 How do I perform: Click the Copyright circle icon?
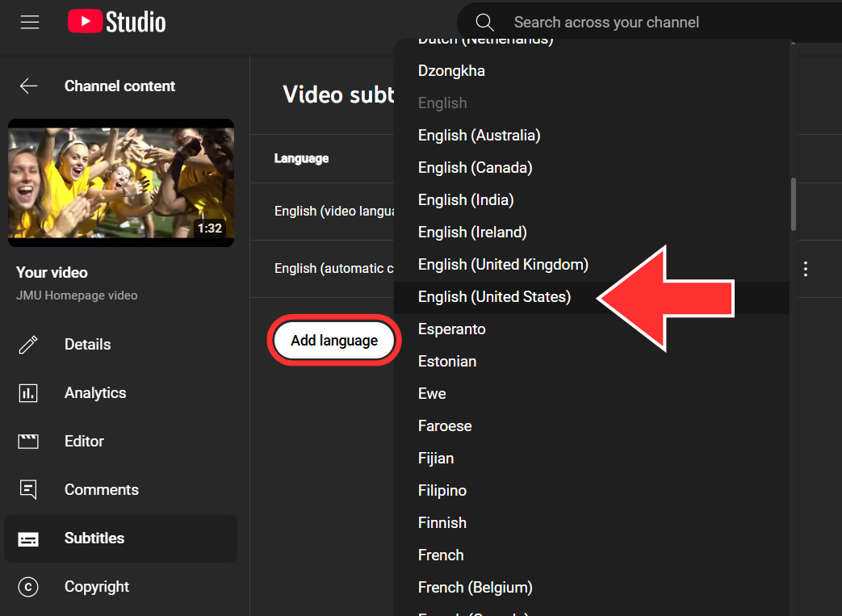pyautogui.click(x=28, y=587)
